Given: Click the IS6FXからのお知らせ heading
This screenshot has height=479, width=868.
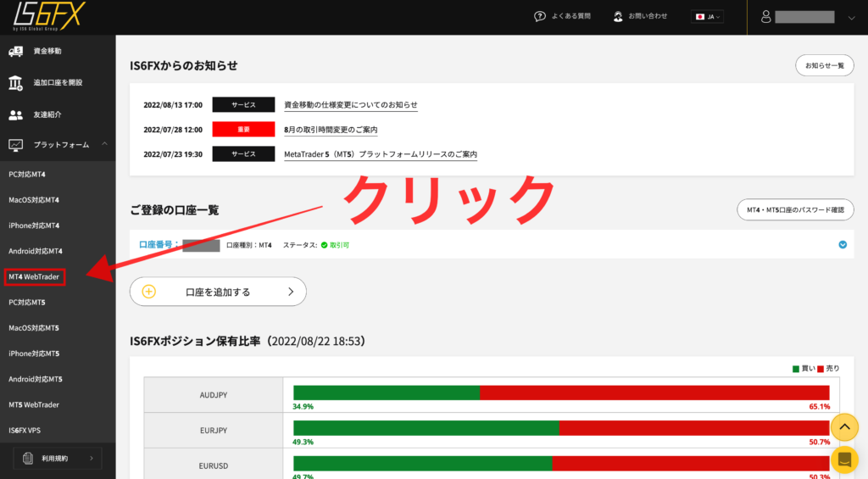Looking at the screenshot, I should click(x=184, y=65).
